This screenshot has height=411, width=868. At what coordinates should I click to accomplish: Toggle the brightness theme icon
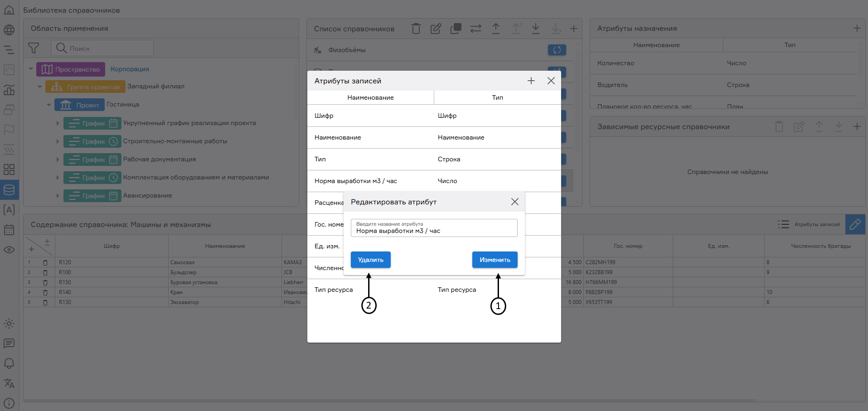(9, 324)
